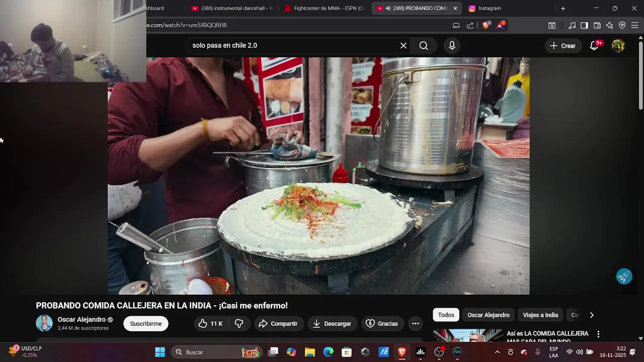Image resolution: width=644 pixels, height=362 pixels.
Task: Close the PROBANDO COMIDA video tab
Action: (x=455, y=8)
